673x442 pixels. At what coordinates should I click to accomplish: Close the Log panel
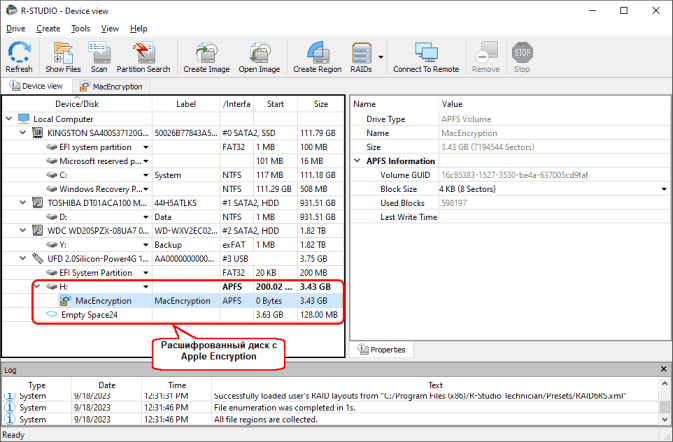coord(664,369)
